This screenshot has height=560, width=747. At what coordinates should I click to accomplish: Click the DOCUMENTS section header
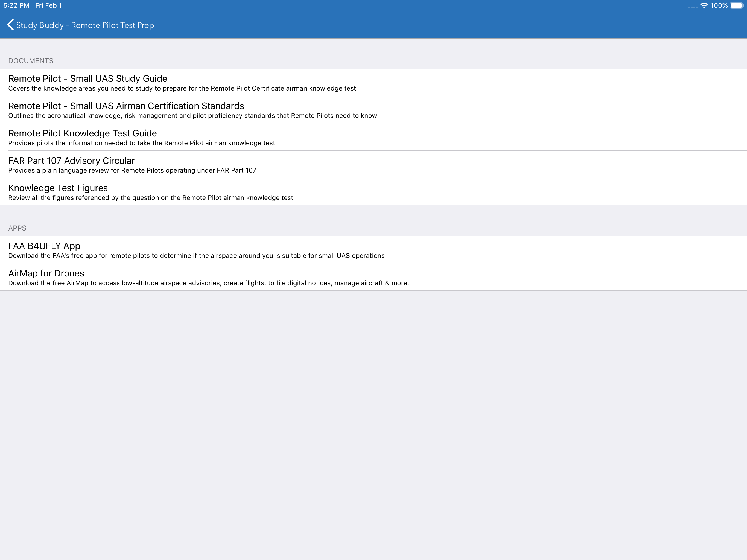pyautogui.click(x=31, y=61)
